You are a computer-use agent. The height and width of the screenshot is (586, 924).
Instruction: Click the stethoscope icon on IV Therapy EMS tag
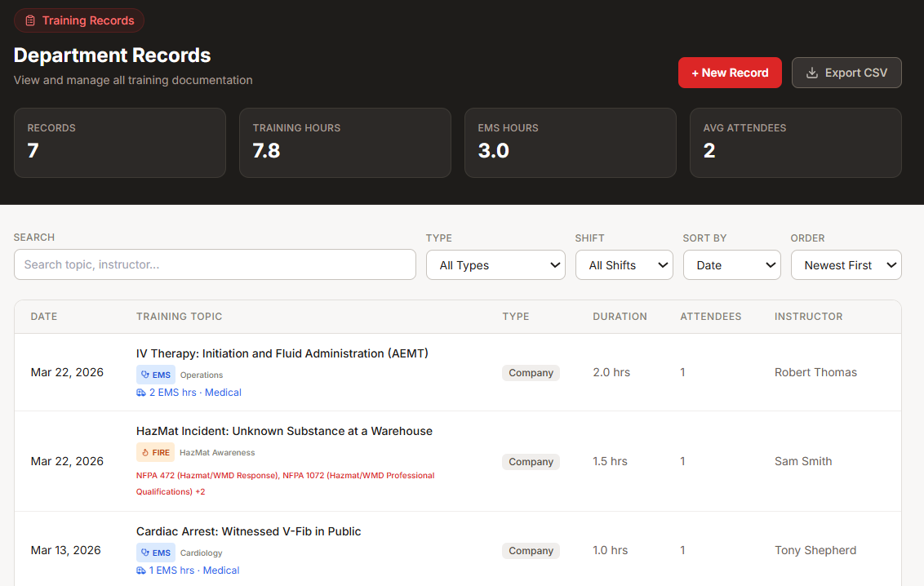click(x=145, y=375)
